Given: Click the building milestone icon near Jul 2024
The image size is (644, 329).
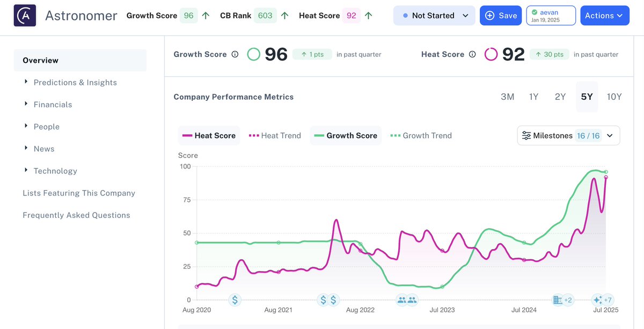Looking at the screenshot, I should [x=558, y=300].
